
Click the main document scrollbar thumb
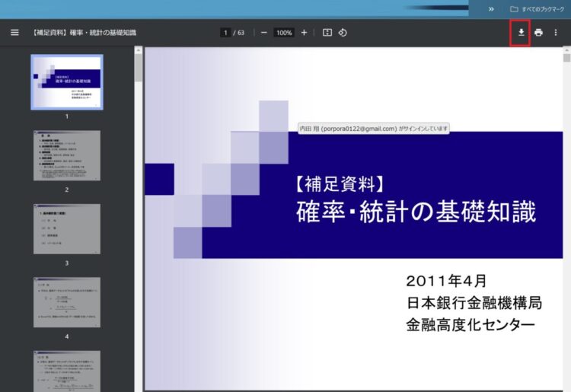[566, 58]
